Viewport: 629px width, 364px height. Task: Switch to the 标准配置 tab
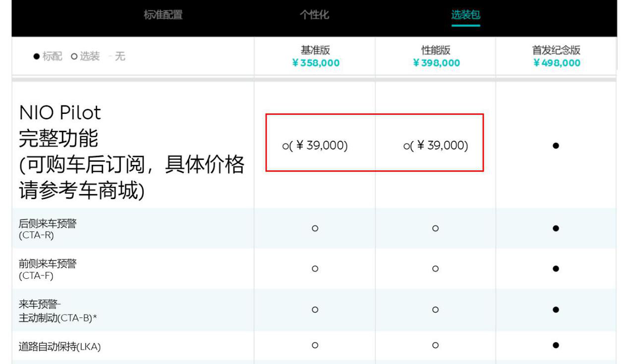163,15
